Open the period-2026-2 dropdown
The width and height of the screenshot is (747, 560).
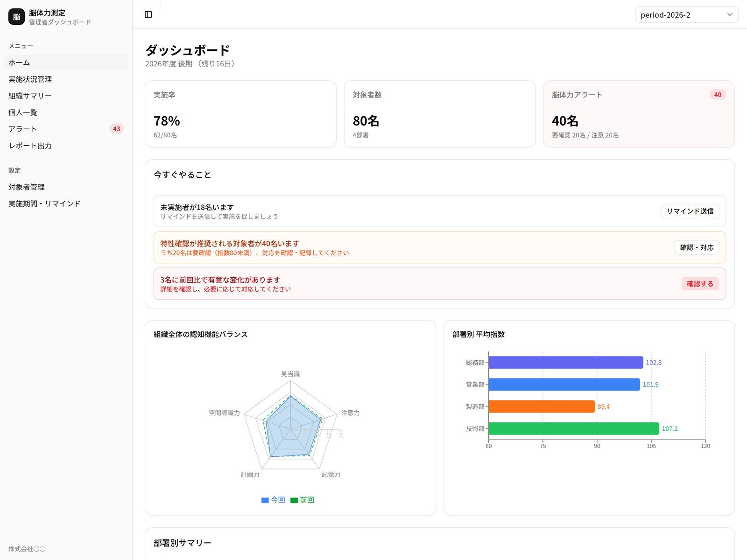click(x=686, y=14)
